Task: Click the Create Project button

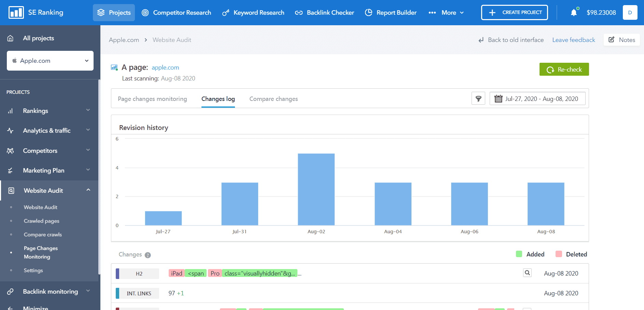Action: point(515,13)
